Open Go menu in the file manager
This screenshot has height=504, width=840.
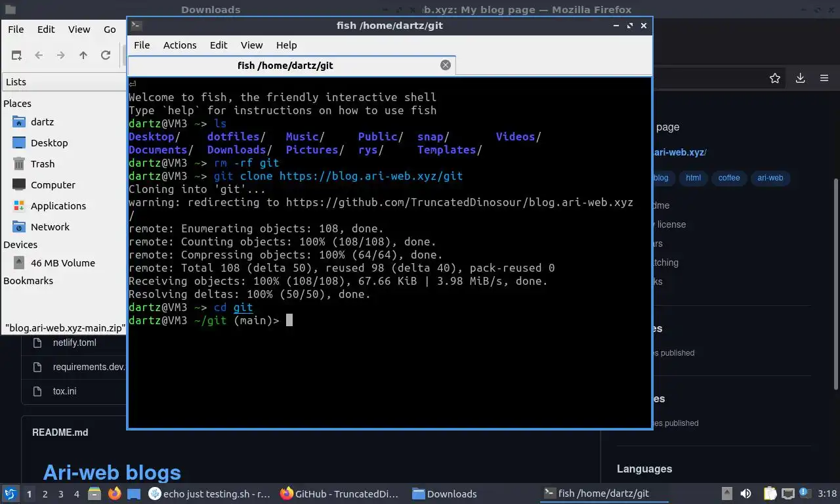pyautogui.click(x=110, y=29)
